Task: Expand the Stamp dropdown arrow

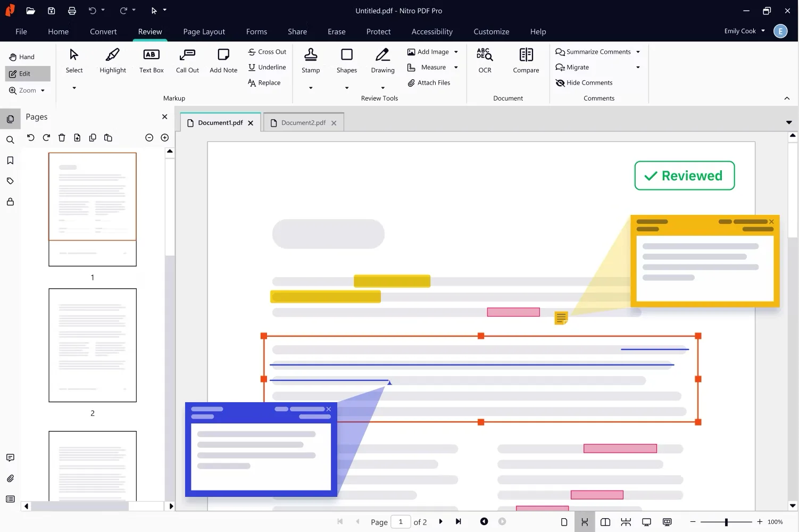Action: point(311,88)
